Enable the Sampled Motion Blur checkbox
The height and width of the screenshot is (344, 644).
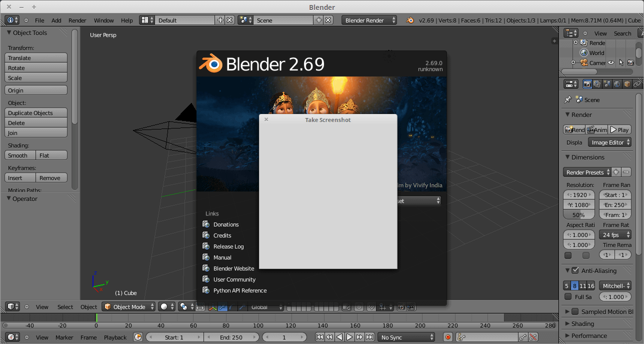click(575, 311)
